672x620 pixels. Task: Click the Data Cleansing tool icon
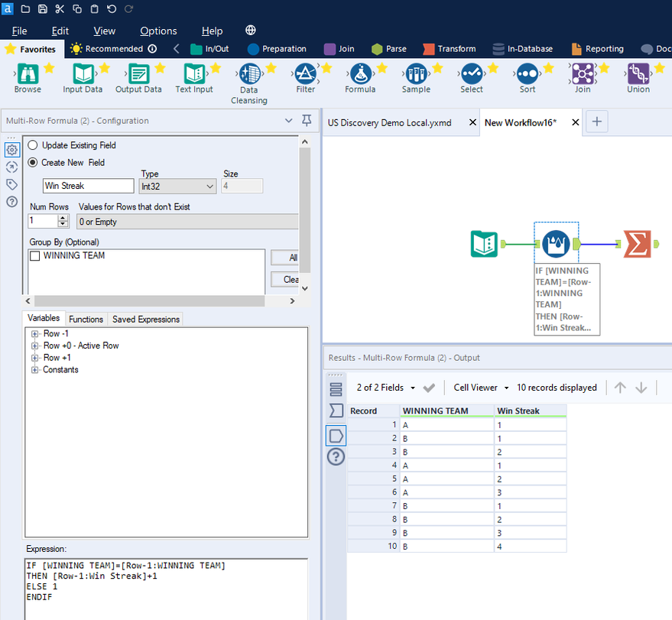(x=249, y=74)
